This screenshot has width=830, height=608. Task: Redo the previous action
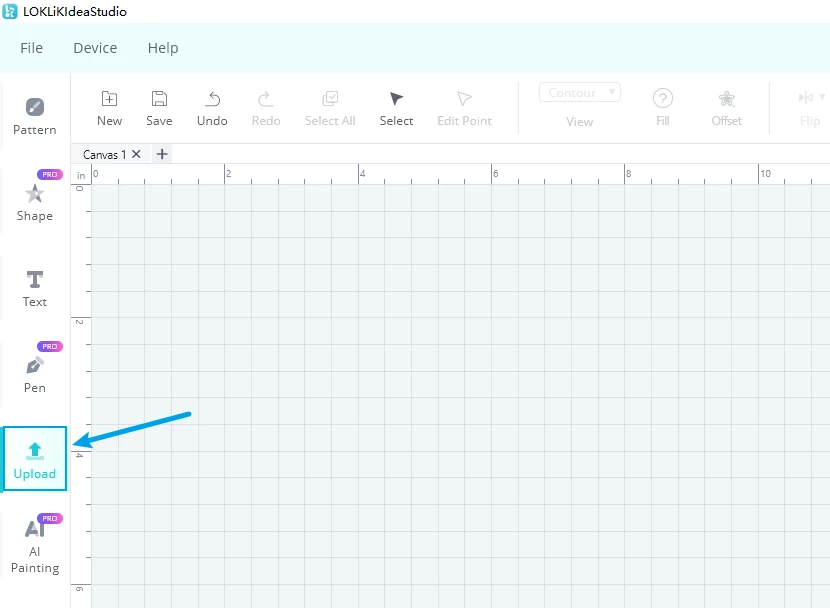(x=266, y=108)
